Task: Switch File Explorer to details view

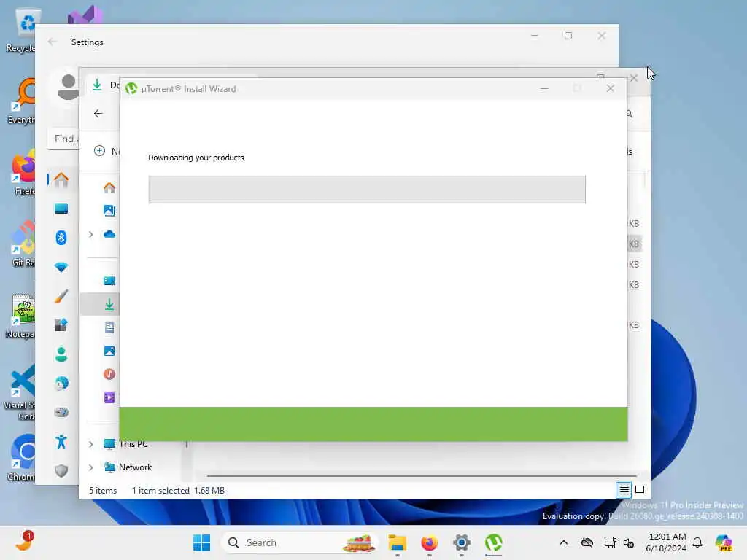Action: coord(624,490)
